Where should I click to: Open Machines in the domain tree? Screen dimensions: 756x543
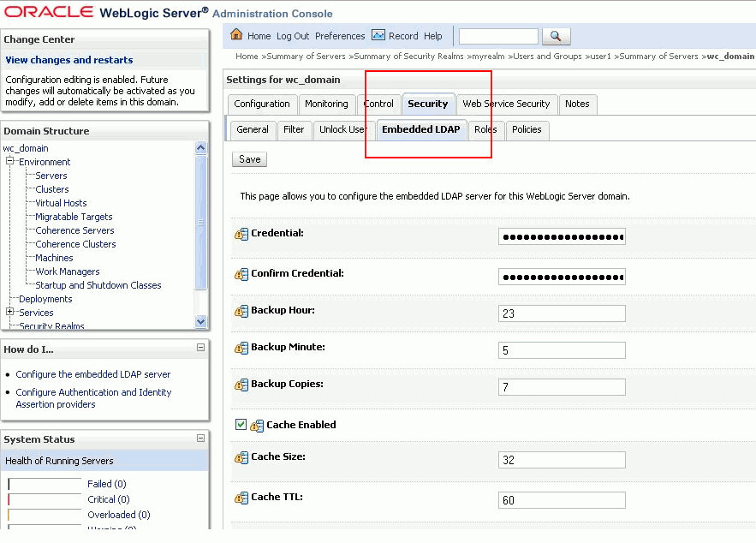(x=54, y=258)
